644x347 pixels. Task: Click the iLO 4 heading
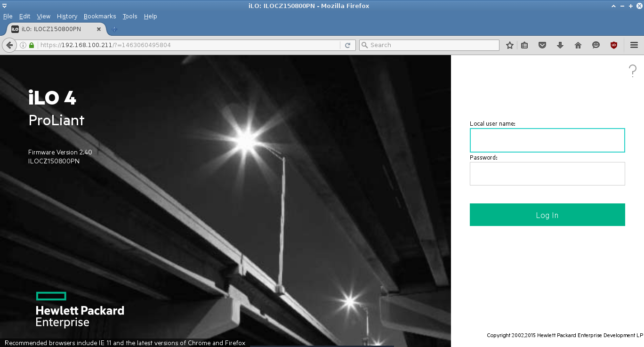coord(52,97)
